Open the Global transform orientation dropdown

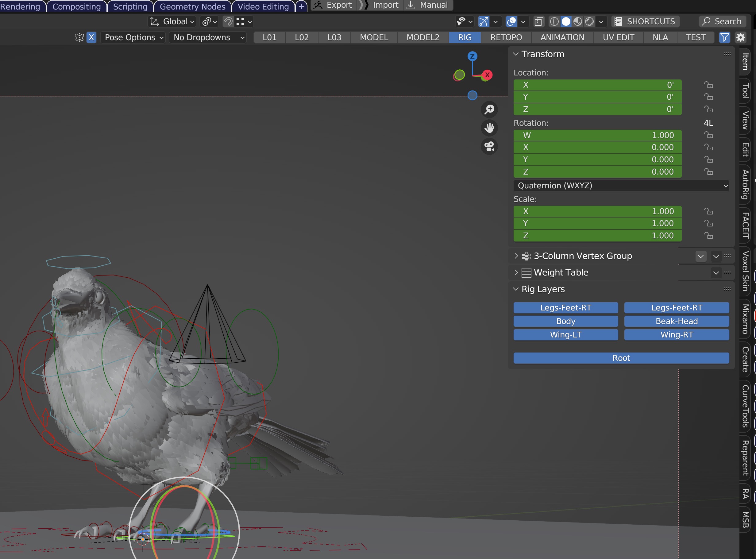[x=173, y=21]
